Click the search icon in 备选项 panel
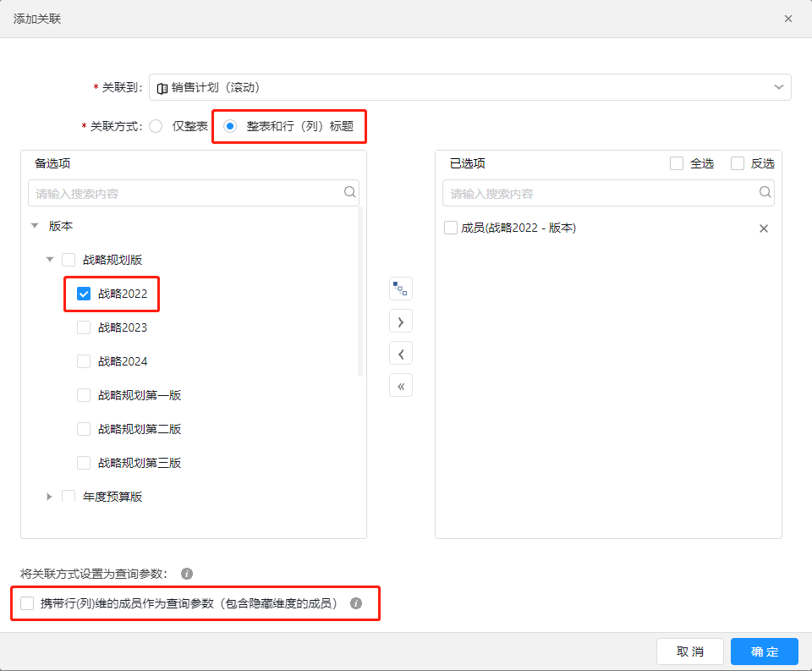Image resolution: width=812 pixels, height=671 pixels. pos(350,193)
